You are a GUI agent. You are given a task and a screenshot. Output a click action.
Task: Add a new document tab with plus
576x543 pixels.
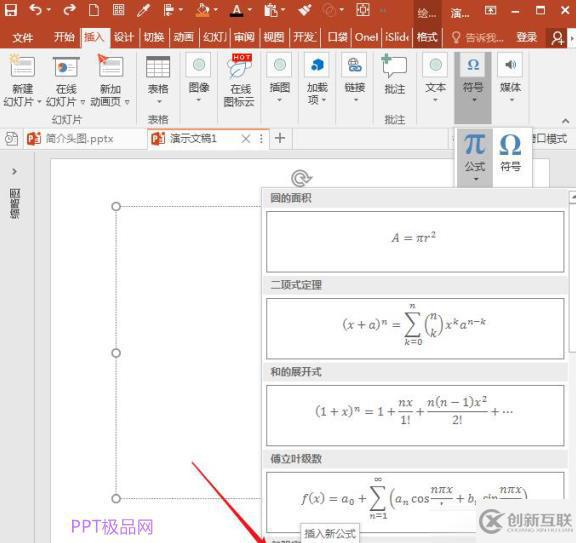[280, 138]
